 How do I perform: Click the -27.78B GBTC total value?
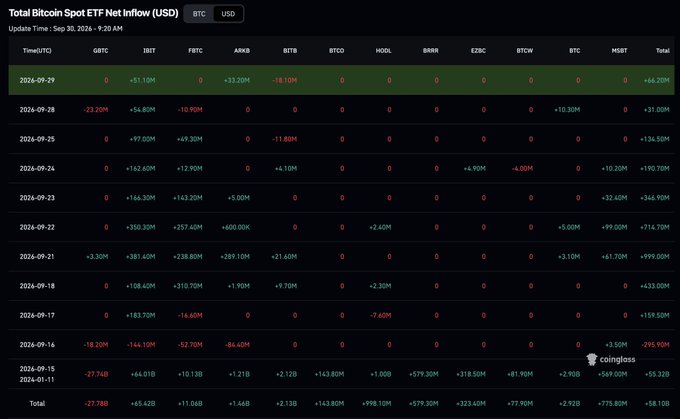point(96,403)
